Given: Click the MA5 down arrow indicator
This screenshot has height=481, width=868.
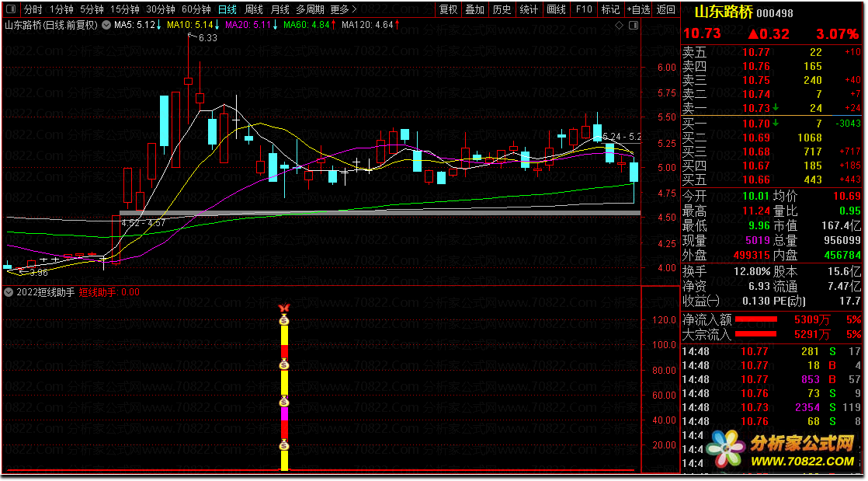Looking at the screenshot, I should click(159, 25).
